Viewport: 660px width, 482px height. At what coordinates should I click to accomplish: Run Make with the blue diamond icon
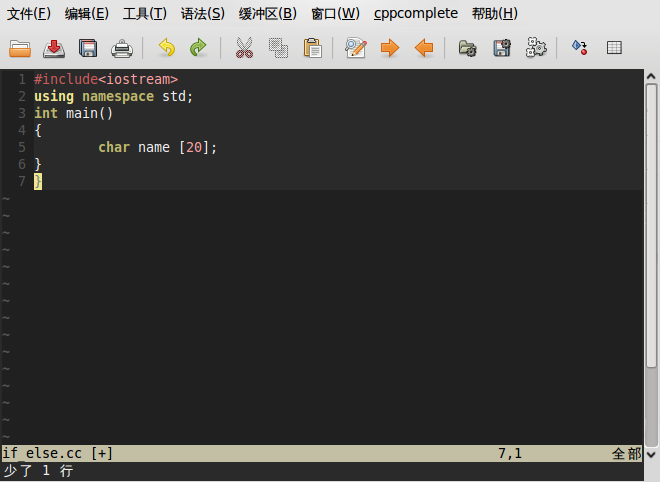coord(580,47)
